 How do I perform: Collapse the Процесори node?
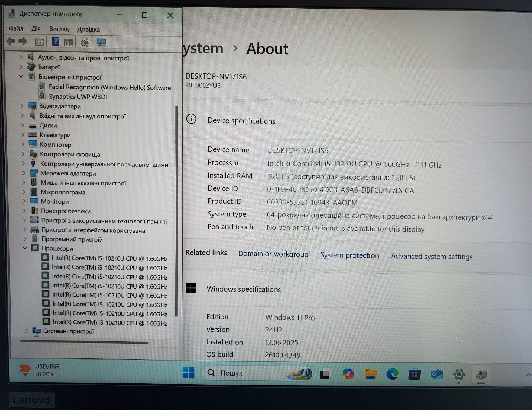[25, 248]
